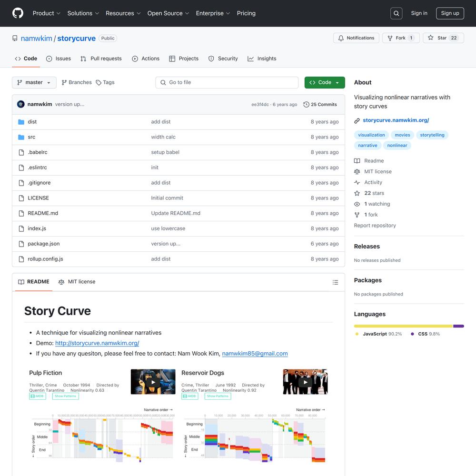
Task: Click namwkim's avatar in the commit row
Action: [x=20, y=104]
